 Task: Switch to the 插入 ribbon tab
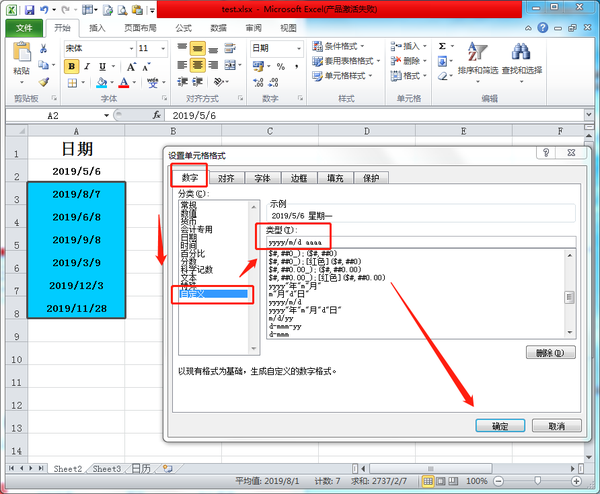97,28
